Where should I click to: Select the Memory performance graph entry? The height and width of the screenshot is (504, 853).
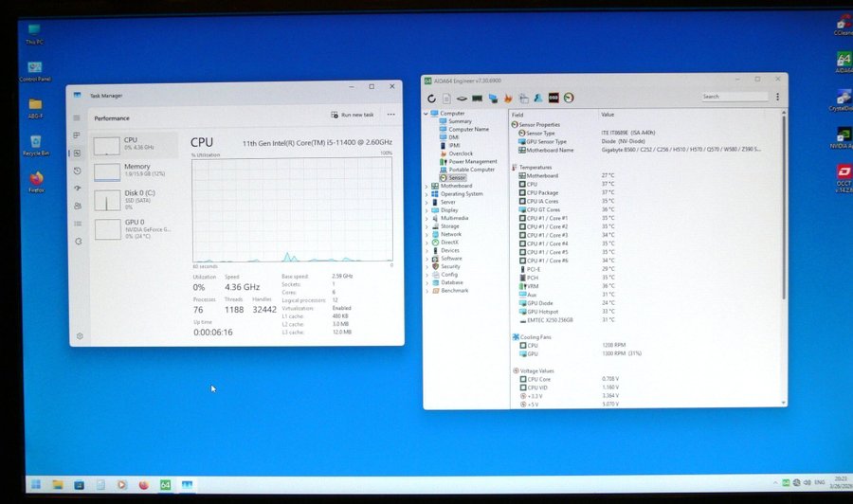tap(134, 171)
